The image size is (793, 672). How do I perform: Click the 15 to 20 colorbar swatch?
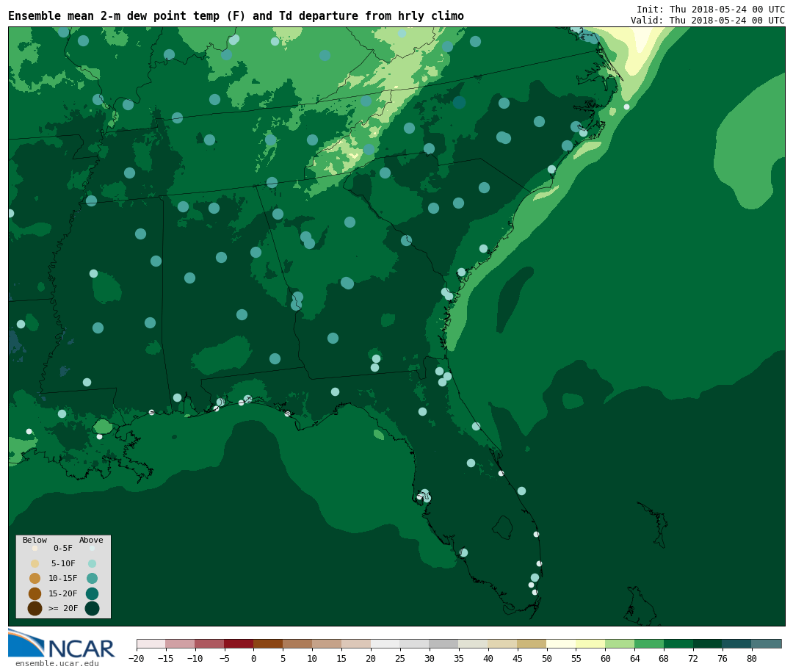[357, 643]
